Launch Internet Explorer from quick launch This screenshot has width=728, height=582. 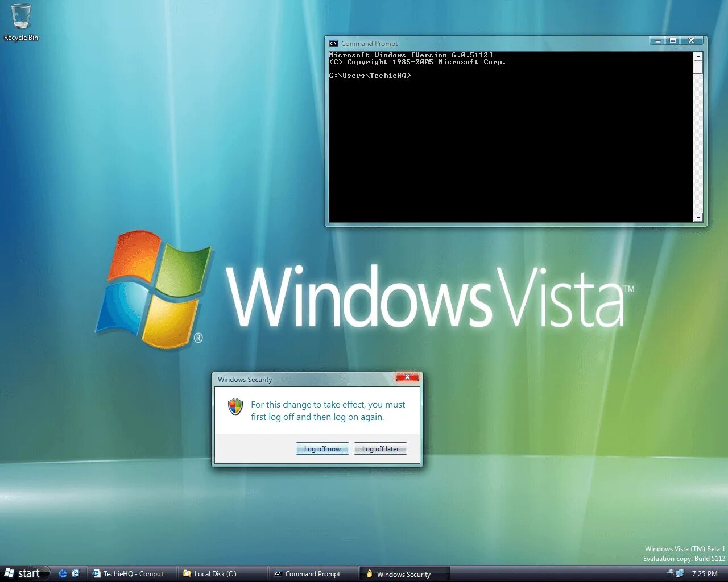63,573
